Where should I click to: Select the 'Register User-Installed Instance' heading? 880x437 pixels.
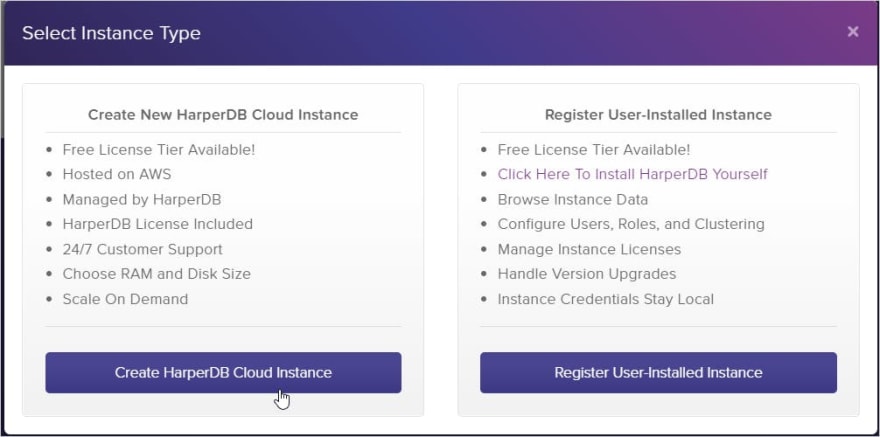[x=658, y=114]
